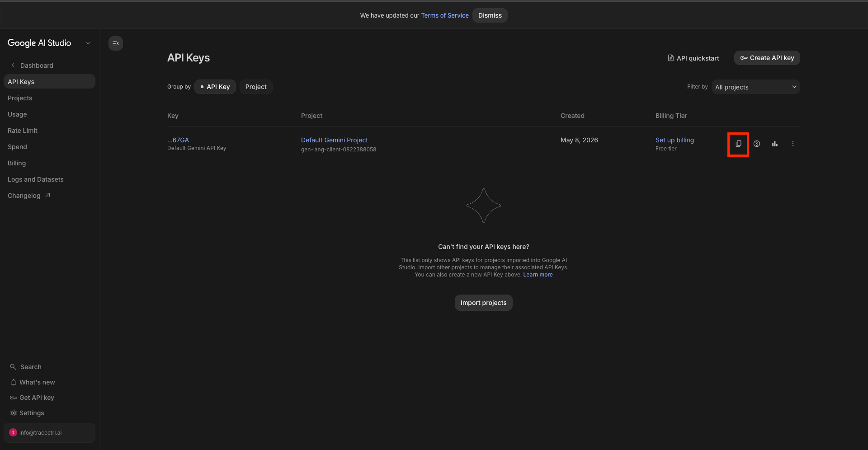The height and width of the screenshot is (450, 868).
Task: Open the Terms of Service link
Action: pyautogui.click(x=445, y=15)
